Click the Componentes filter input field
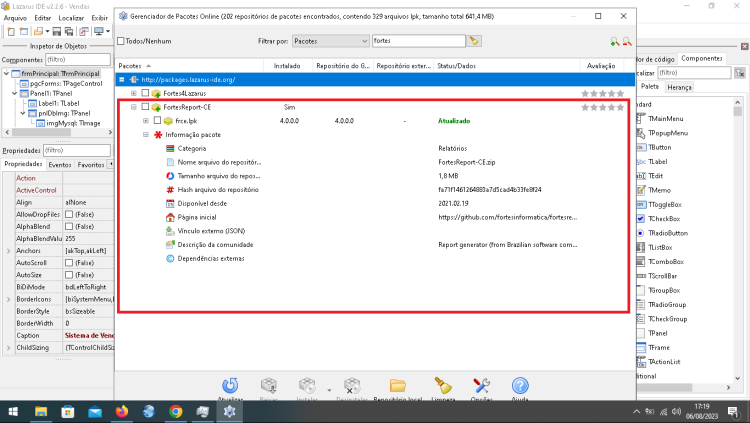 click(x=78, y=59)
